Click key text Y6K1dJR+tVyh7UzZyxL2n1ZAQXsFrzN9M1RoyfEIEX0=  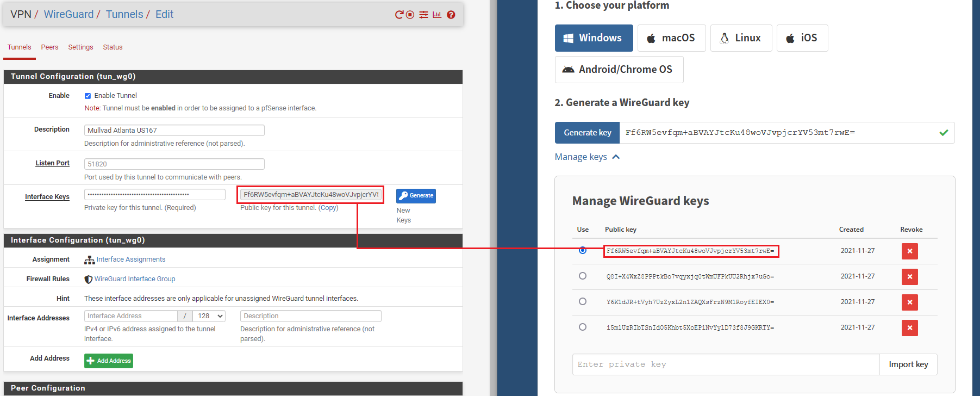click(x=690, y=302)
